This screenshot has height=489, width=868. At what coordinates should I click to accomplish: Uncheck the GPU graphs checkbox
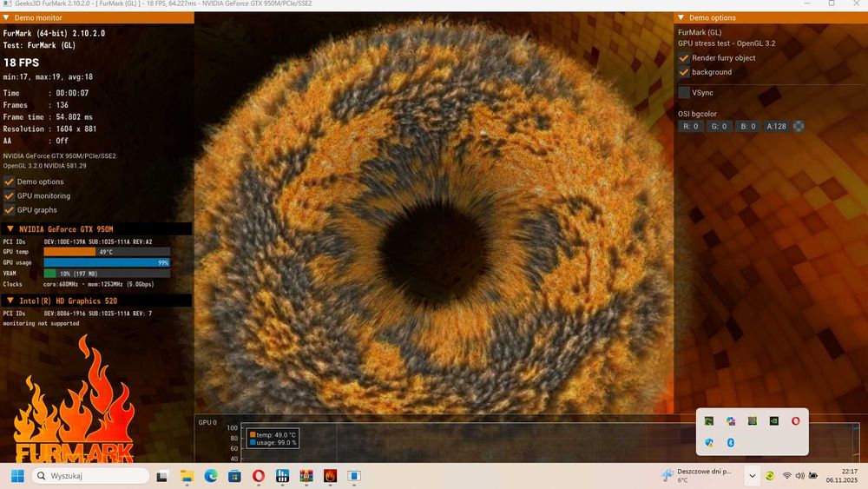click(x=9, y=210)
